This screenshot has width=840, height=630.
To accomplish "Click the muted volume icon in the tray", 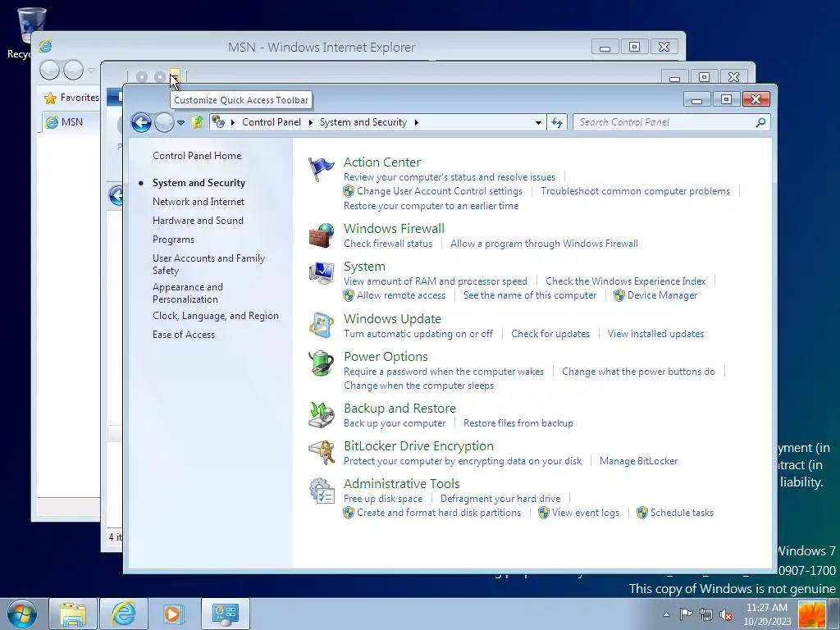I will pyautogui.click(x=726, y=614).
